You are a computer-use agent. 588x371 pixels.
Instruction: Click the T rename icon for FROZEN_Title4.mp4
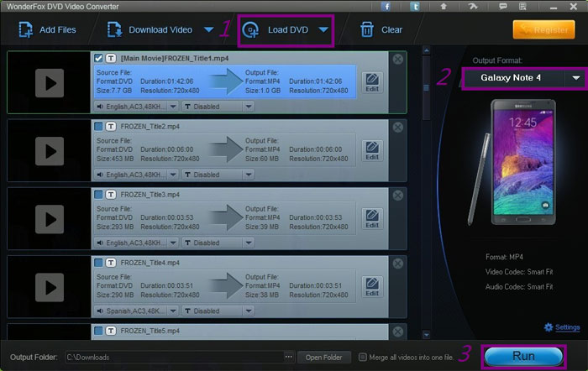(111, 263)
